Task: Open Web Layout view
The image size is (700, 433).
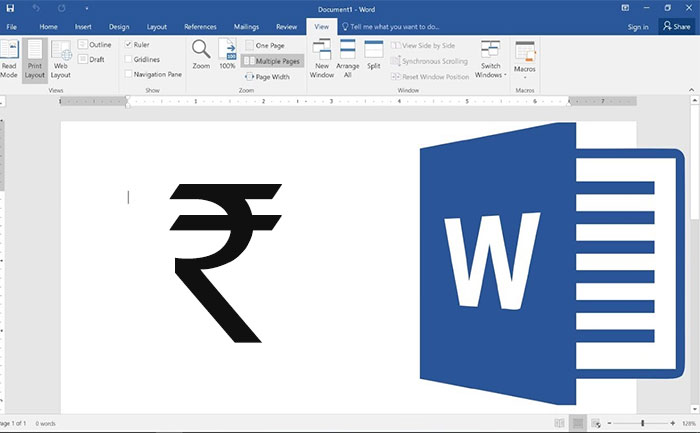Action: click(61, 60)
